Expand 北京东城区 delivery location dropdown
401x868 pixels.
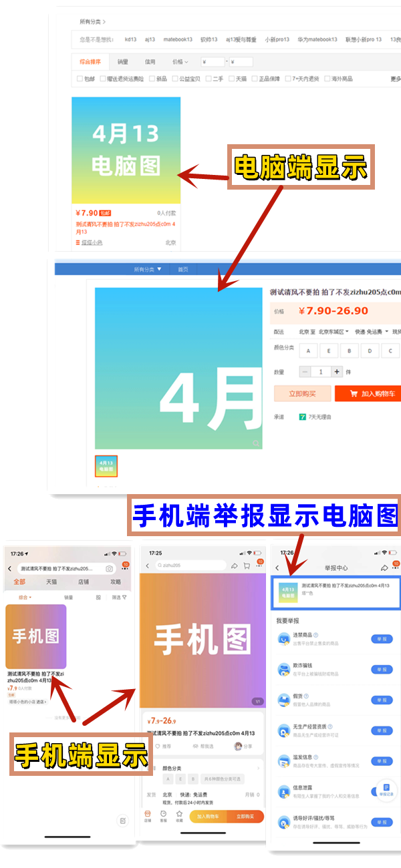pyautogui.click(x=333, y=332)
